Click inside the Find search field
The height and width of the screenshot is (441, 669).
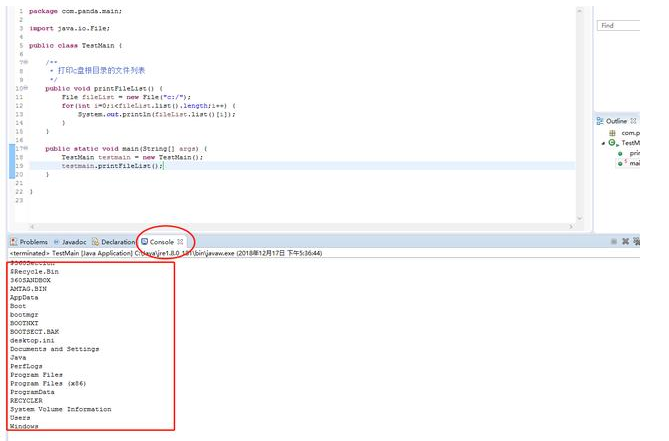tap(630, 25)
